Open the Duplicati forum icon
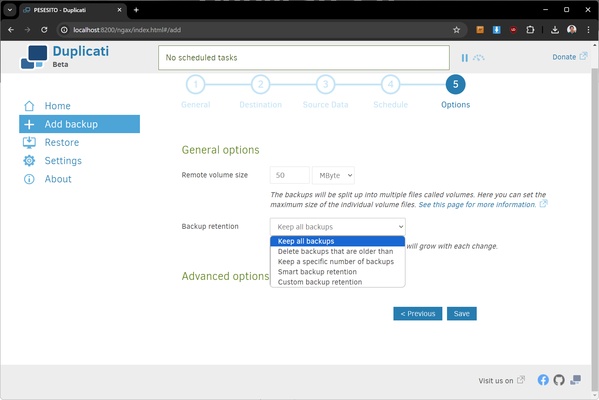Image resolution: width=599 pixels, height=400 pixels. click(x=575, y=380)
